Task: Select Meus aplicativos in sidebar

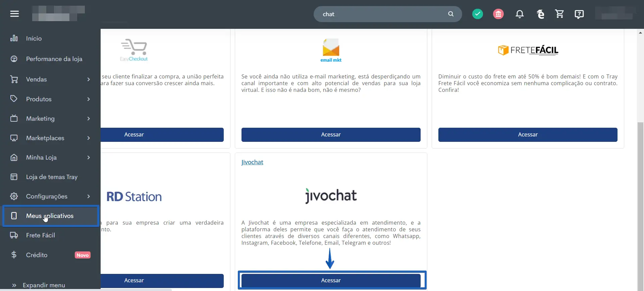Action: tap(51, 216)
